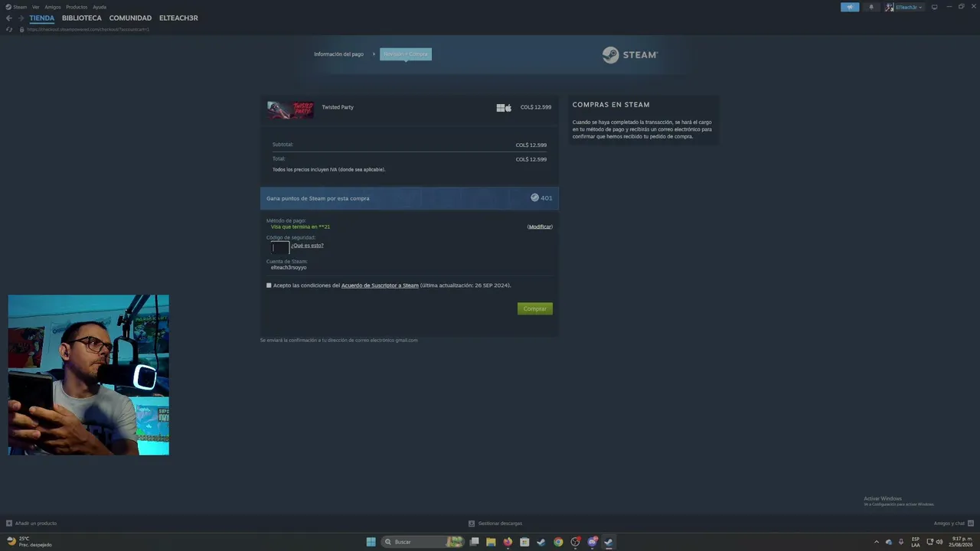980x551 pixels.
Task: Open the downloads manager icon
Action: point(472,523)
